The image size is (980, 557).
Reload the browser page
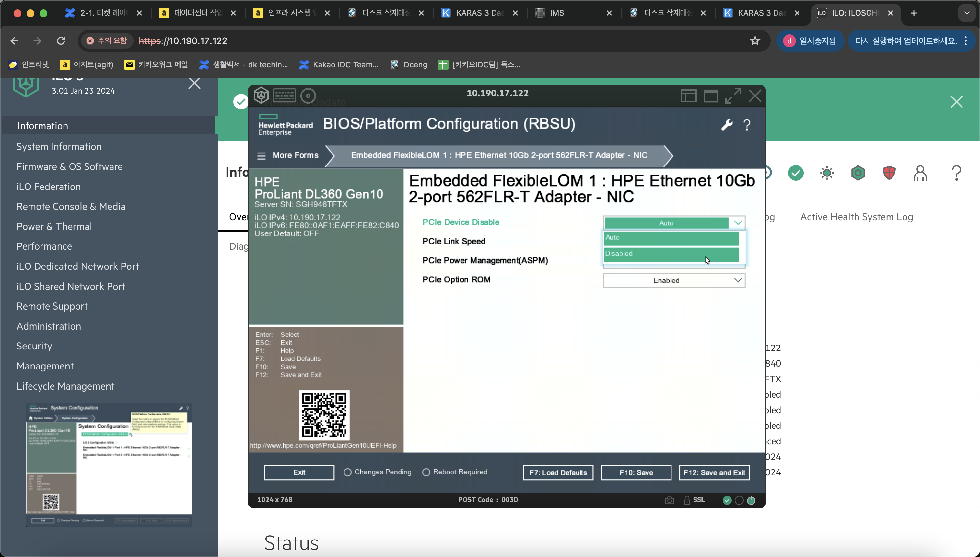point(61,40)
